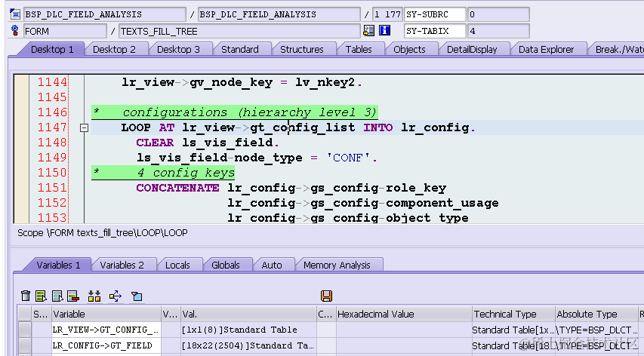Click the two yellow boxes with arrows icon
644x356 pixels.
[94, 296]
